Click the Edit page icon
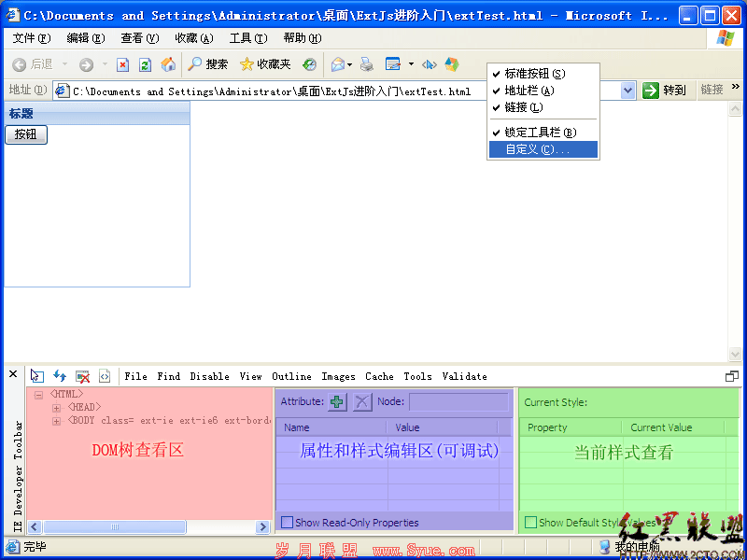Image resolution: width=747 pixels, height=560 pixels. click(393, 63)
